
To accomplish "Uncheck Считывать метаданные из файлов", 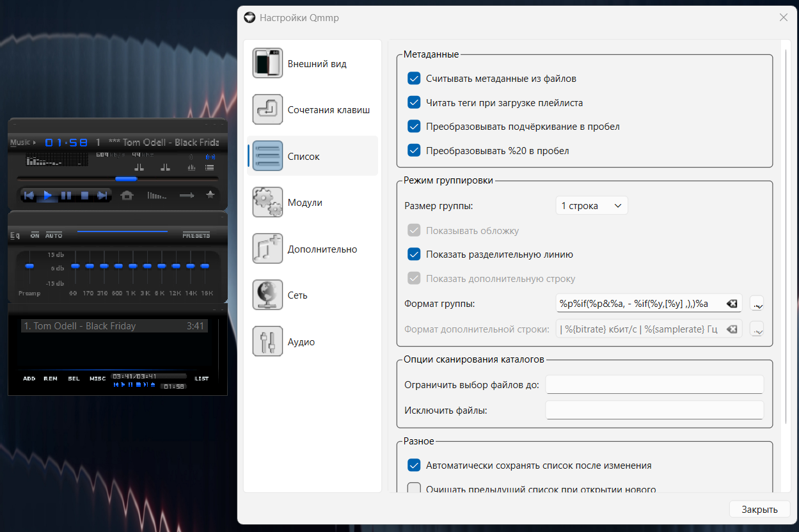I will click(x=414, y=79).
